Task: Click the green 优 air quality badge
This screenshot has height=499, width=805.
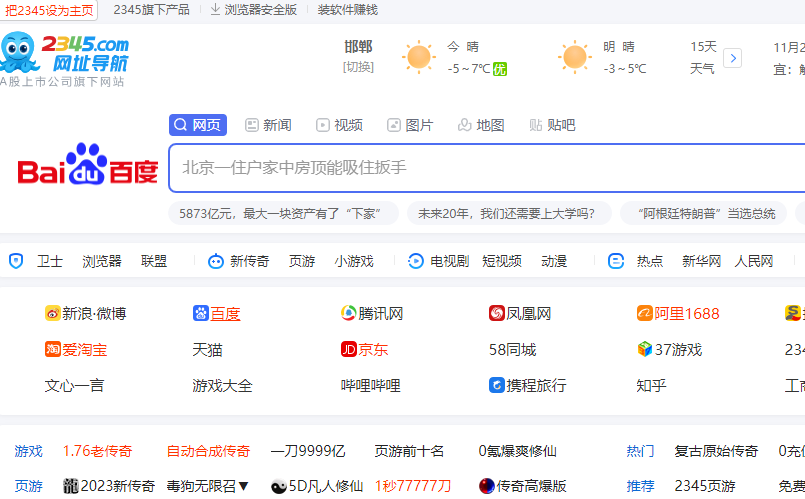Action: coord(500,69)
